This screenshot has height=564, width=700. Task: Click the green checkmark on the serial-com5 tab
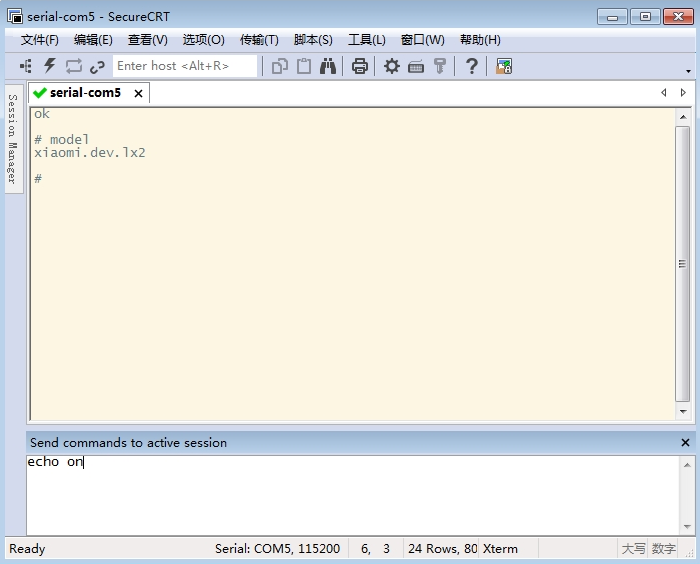click(x=40, y=93)
